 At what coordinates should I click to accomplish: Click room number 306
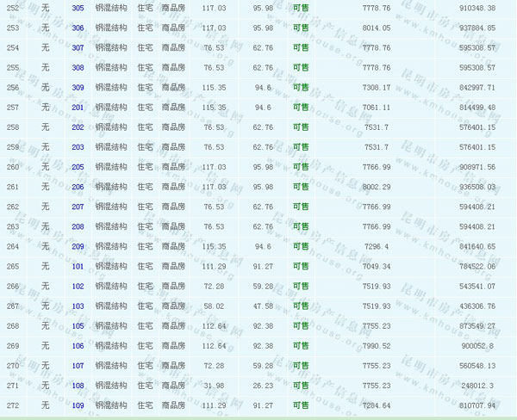click(78, 28)
